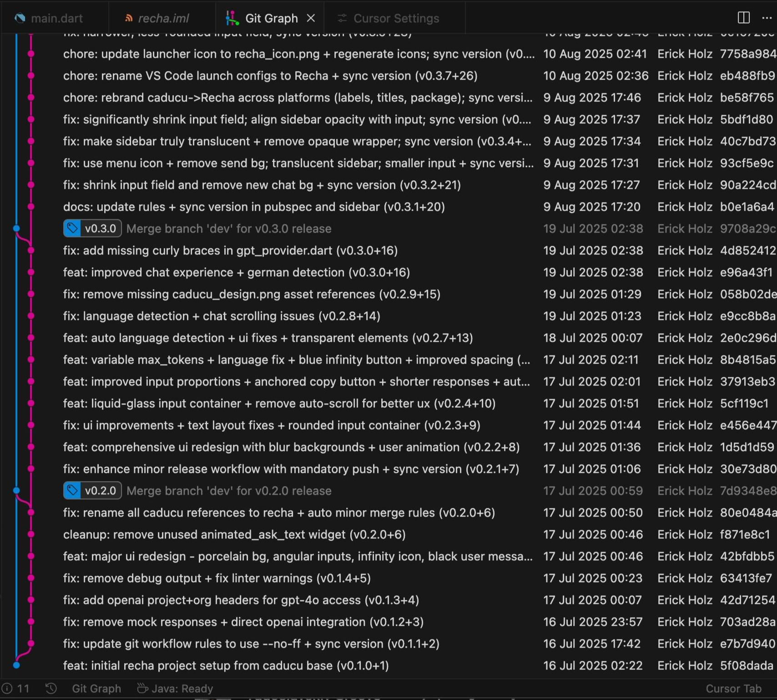This screenshot has height=700, width=777.
Task: Click the merge commit node dot for v0.2.0
Action: [x=16, y=490]
